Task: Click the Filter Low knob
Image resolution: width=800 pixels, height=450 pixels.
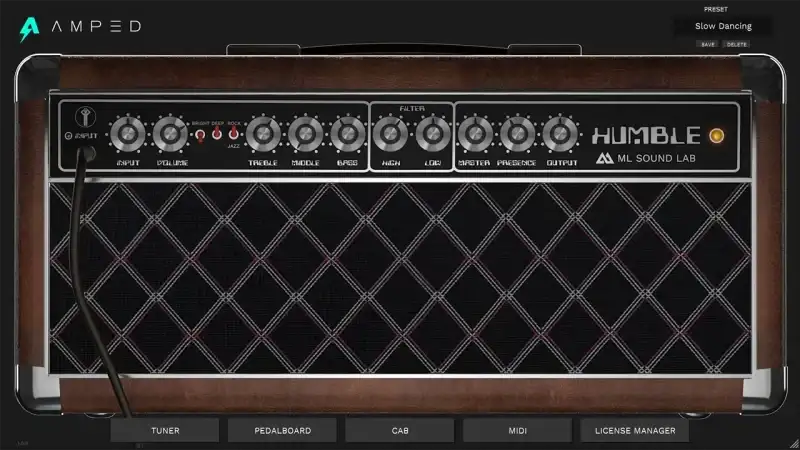Action: tap(433, 134)
